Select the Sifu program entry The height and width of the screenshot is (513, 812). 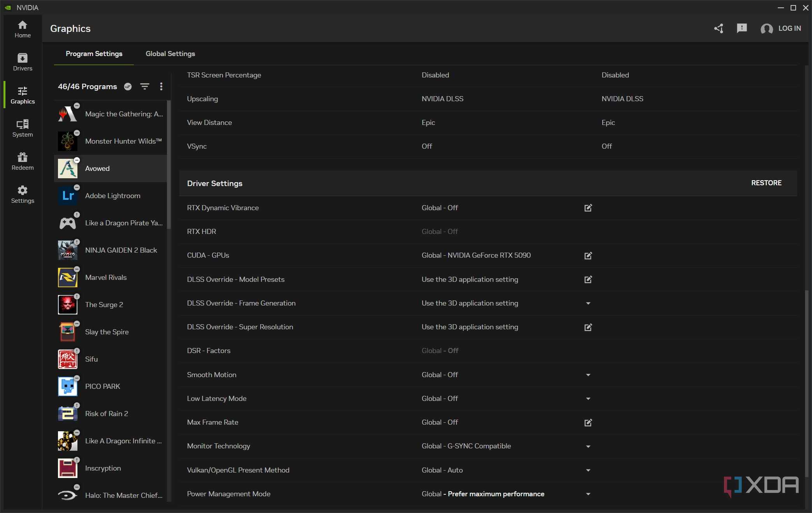pyautogui.click(x=110, y=359)
